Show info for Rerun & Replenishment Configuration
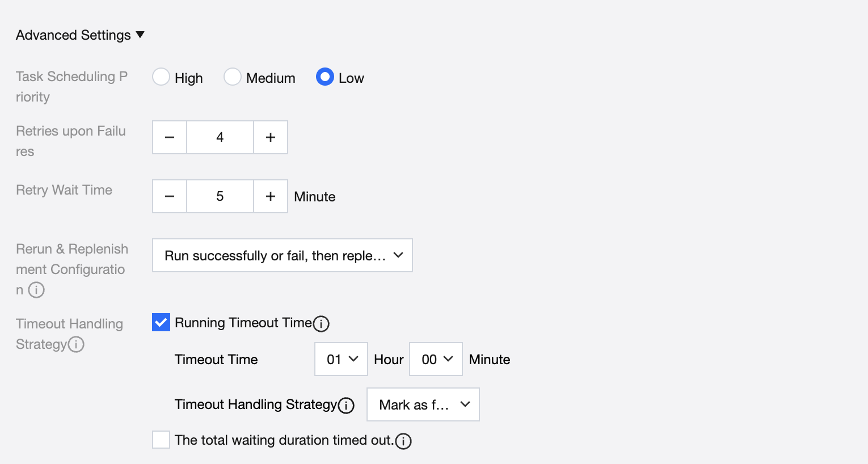 coord(36,290)
